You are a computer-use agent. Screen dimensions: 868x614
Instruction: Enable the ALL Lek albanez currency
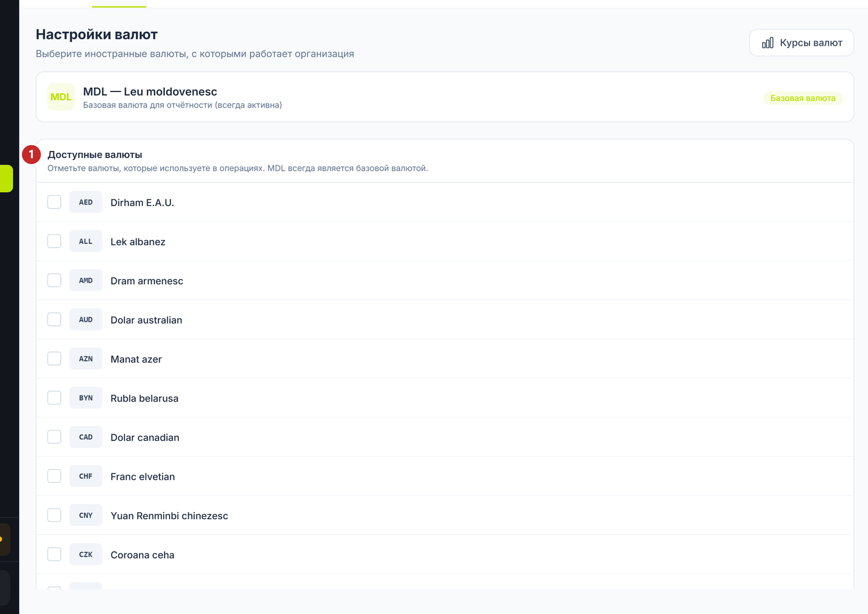tap(54, 241)
